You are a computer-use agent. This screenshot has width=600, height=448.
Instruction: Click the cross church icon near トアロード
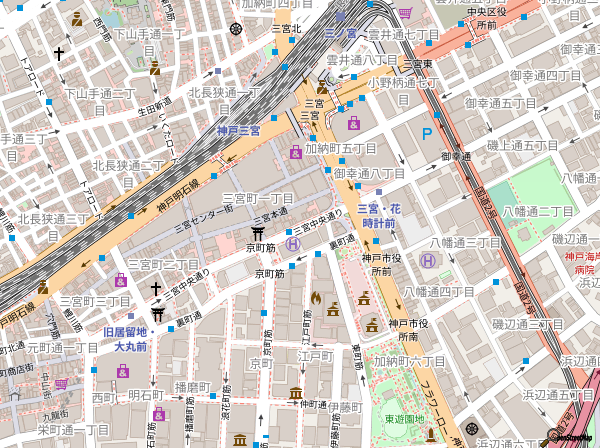(x=59, y=52)
